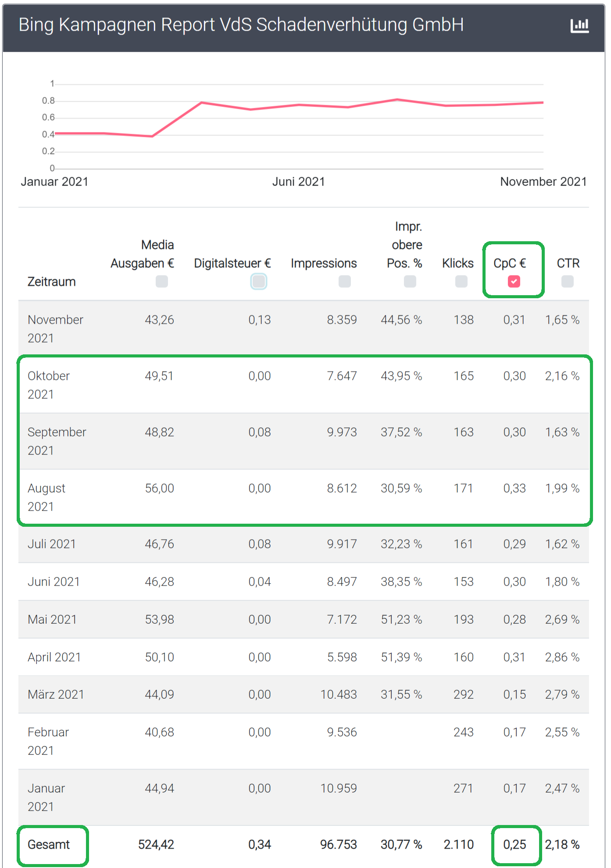
Task: Click the report title in header
Action: pos(241,25)
